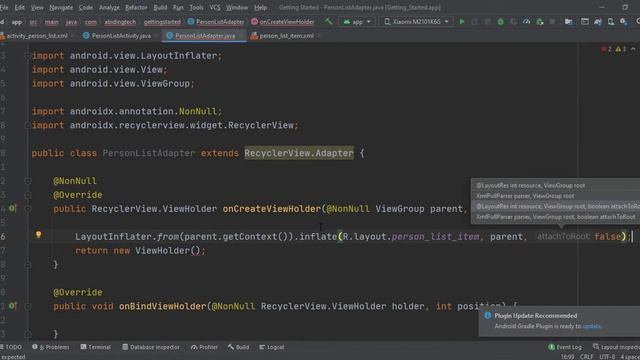Open the File menu
This screenshot has height=360, width=640.
4,7
